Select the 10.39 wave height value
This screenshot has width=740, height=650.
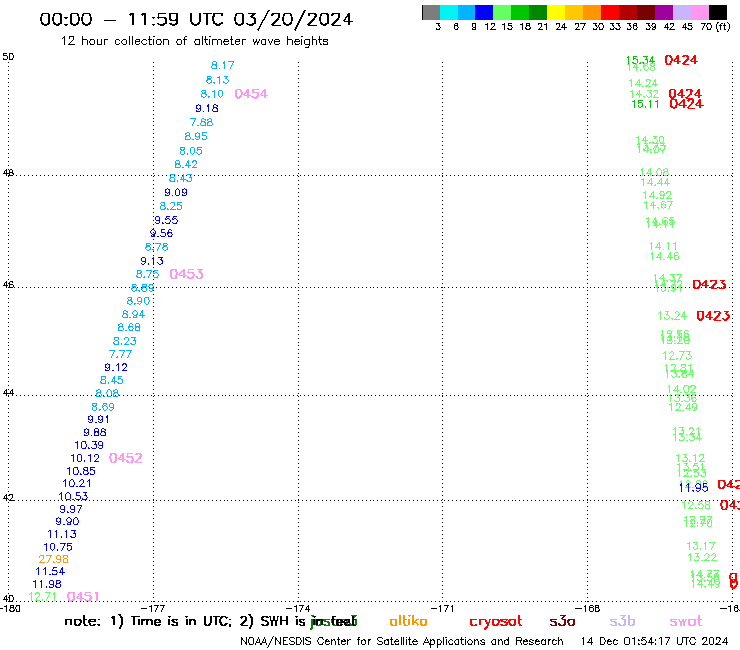click(89, 445)
